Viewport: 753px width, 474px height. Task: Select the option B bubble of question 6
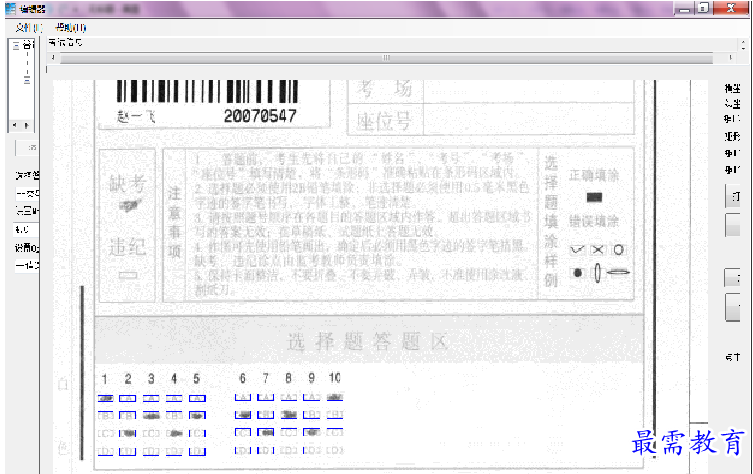pos(243,414)
